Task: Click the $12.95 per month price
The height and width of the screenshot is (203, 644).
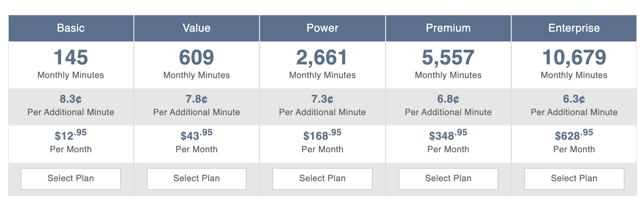Action: [x=70, y=135]
